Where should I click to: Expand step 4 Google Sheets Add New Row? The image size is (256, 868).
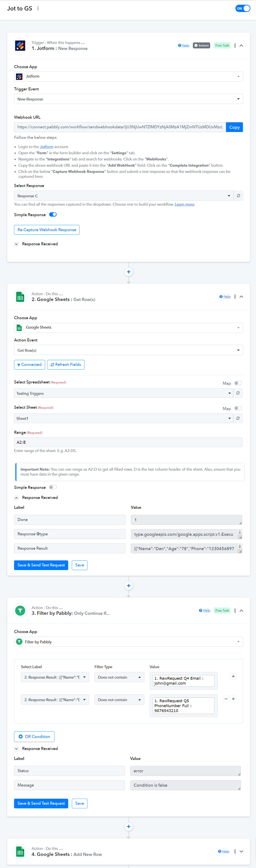(x=241, y=851)
